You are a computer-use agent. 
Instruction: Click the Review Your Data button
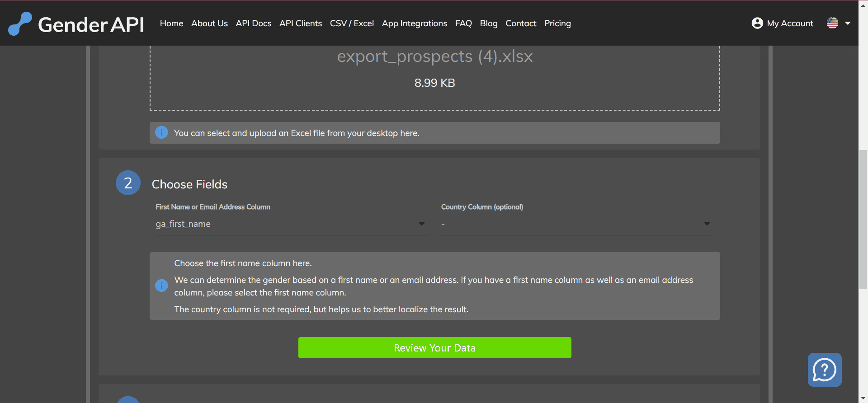(x=434, y=347)
